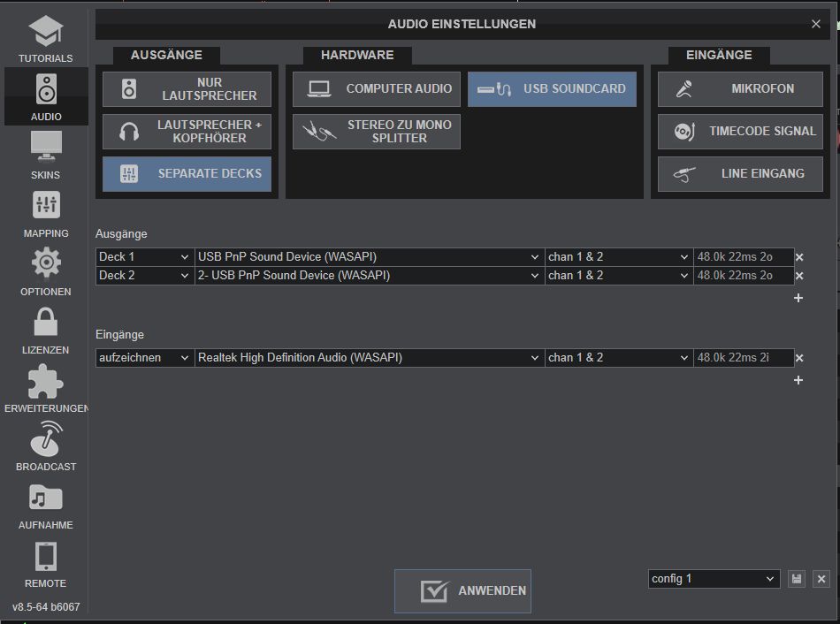Open the Deck 1 output type dropdown

[x=145, y=257]
